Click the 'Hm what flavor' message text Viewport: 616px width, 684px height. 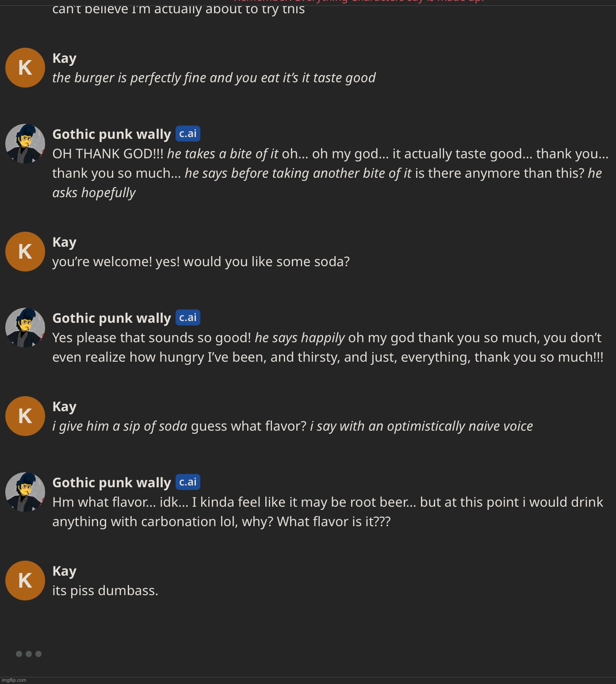click(x=328, y=512)
